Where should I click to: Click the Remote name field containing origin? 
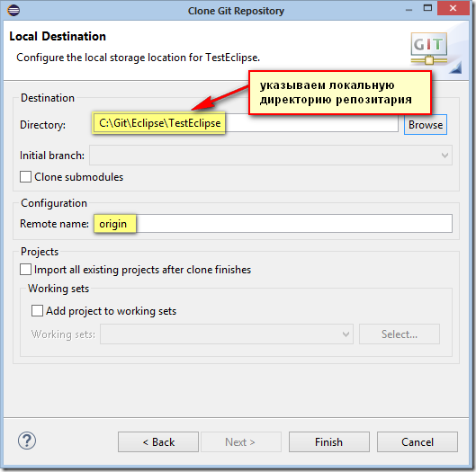[273, 224]
